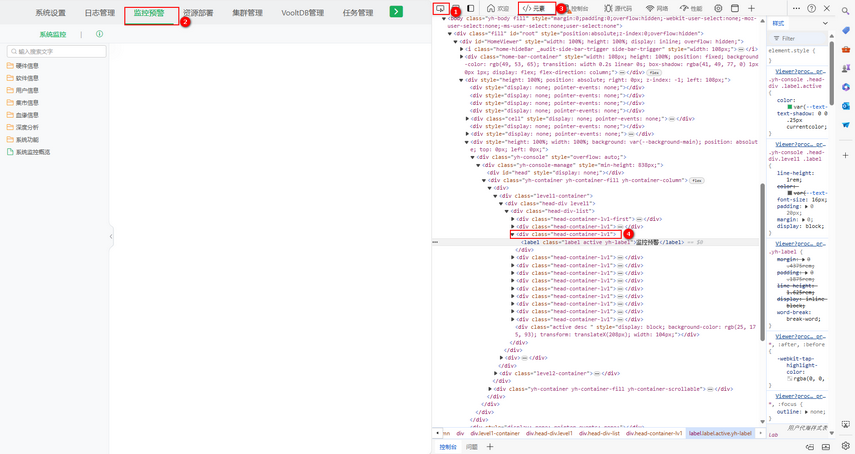855x454 pixels.
Task: Open the chess figures games icon in sidebar
Action: click(846, 69)
